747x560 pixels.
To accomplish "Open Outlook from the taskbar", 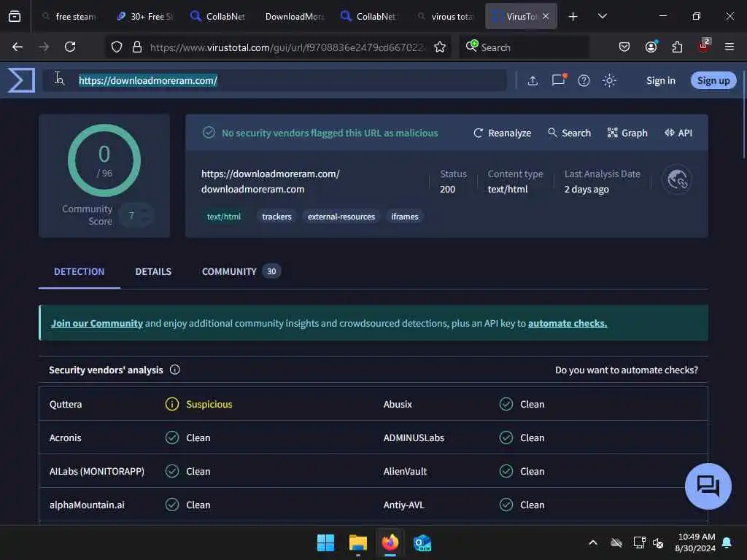I will [x=422, y=542].
